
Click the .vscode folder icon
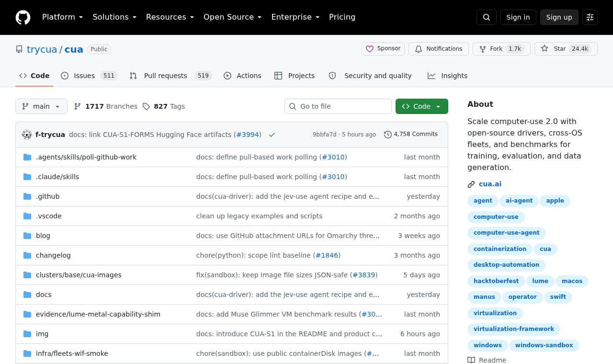(x=27, y=216)
